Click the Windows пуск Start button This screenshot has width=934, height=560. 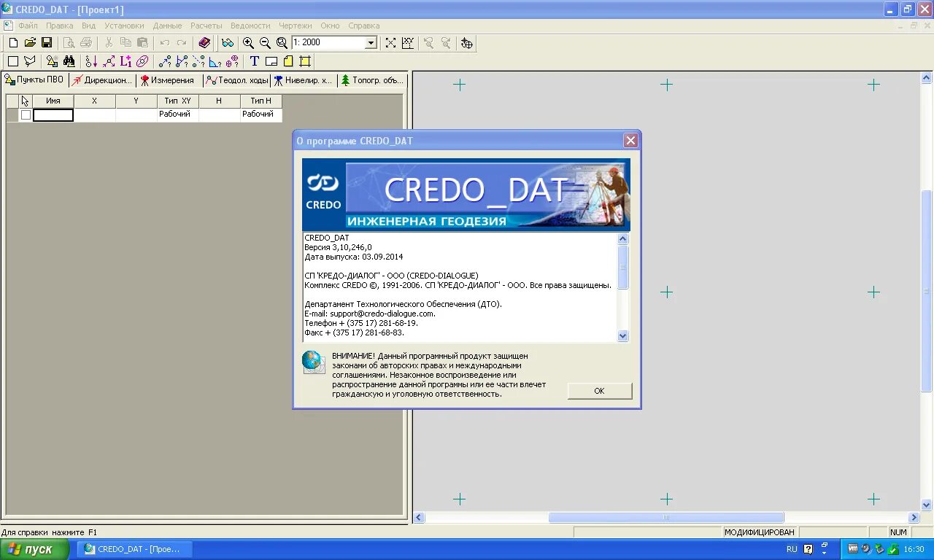point(34,549)
